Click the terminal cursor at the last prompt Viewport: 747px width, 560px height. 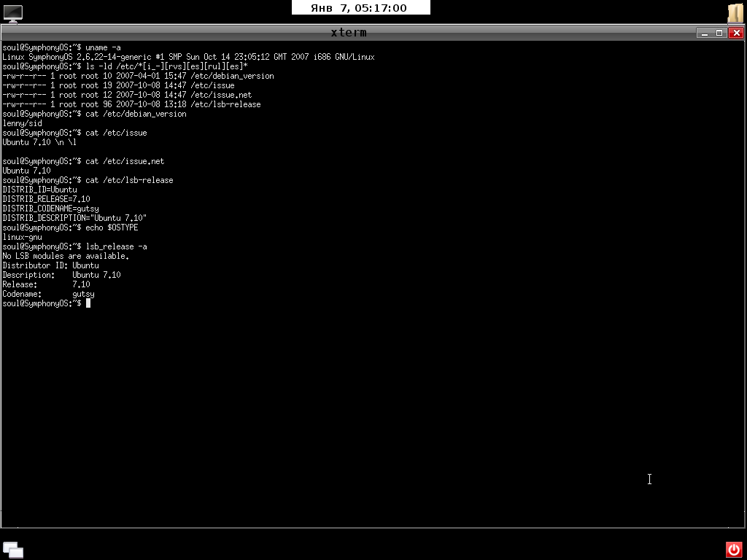click(88, 303)
